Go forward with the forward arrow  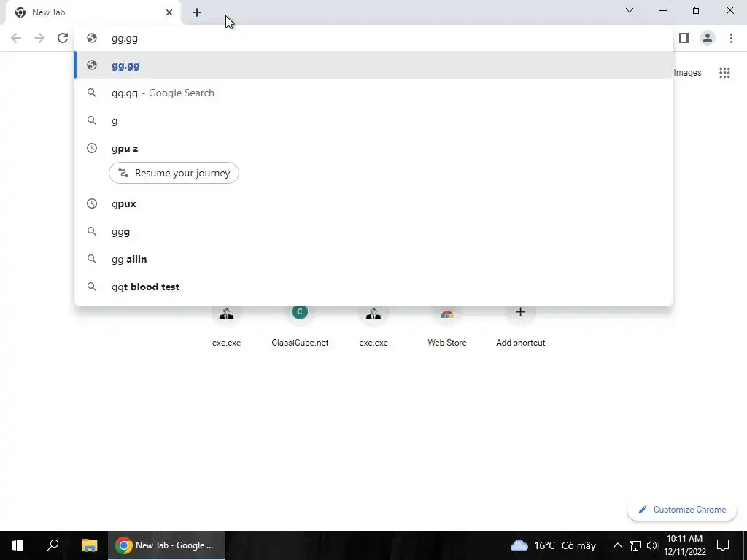39,38
